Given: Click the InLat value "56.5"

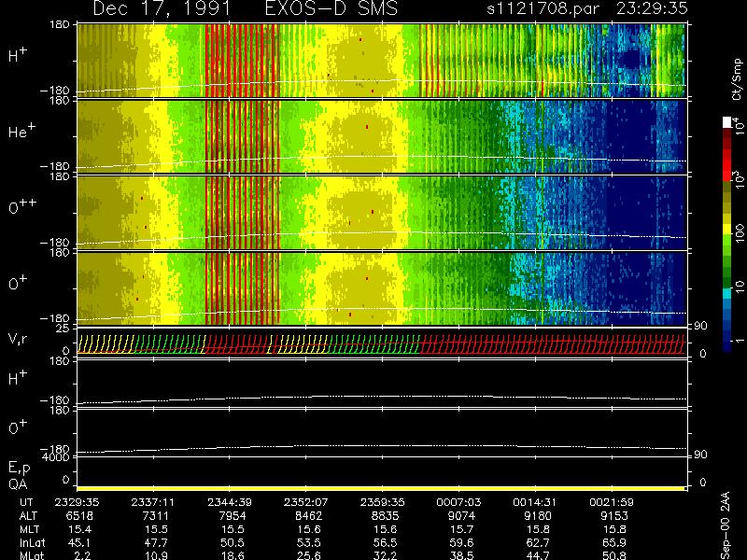Looking at the screenshot, I should coord(385,543).
